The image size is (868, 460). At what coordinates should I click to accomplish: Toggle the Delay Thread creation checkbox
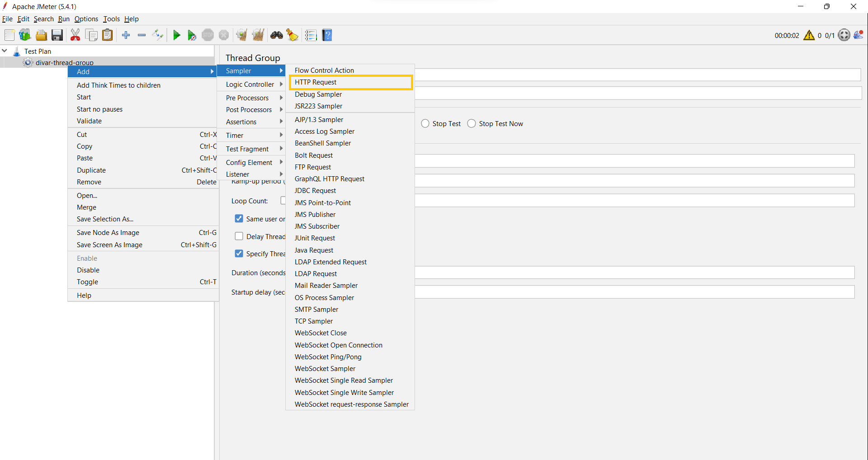click(239, 236)
